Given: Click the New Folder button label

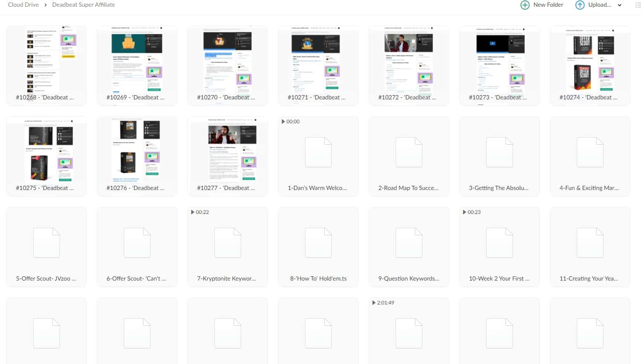Looking at the screenshot, I should tap(548, 5).
